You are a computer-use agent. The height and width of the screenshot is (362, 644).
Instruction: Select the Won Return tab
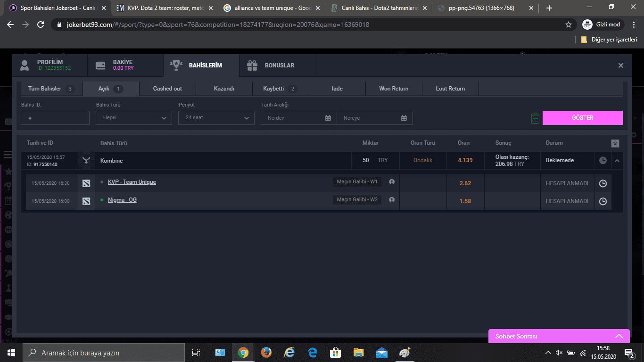(x=394, y=89)
